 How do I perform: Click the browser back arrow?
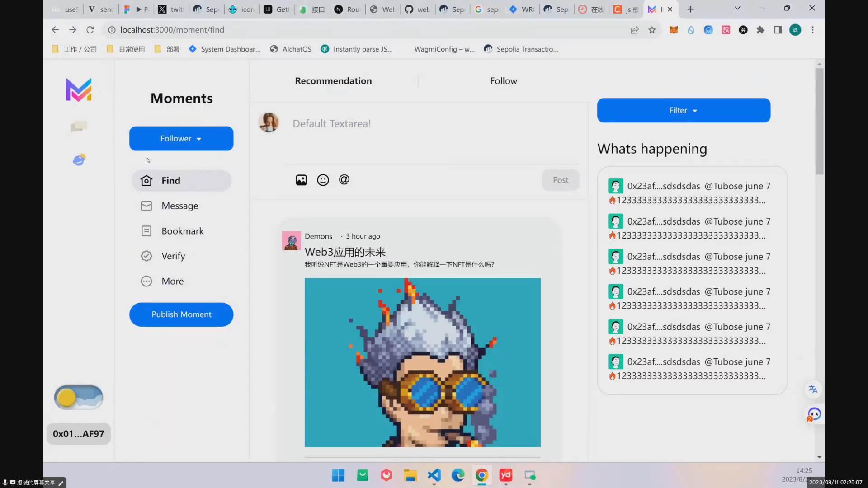pos(55,30)
